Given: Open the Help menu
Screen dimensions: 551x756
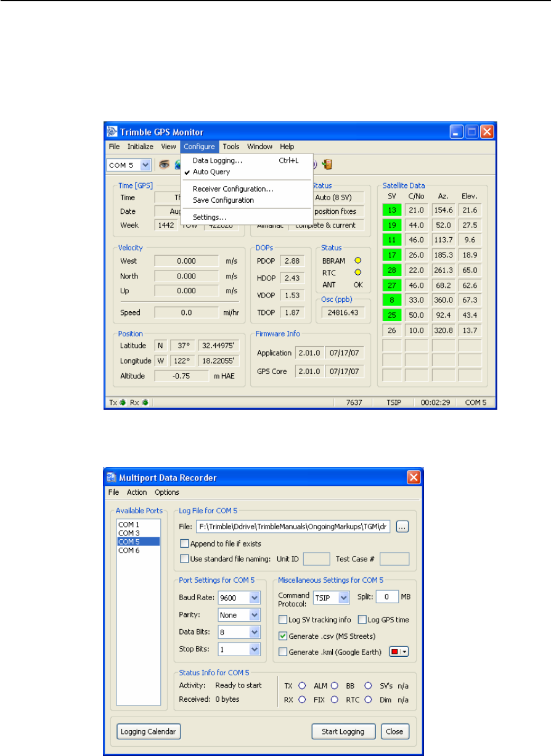Looking at the screenshot, I should click(287, 147).
